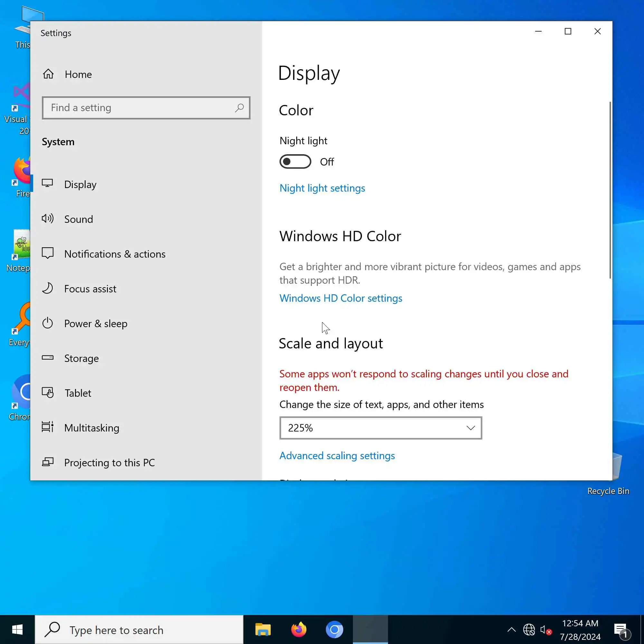Select the Display category

pyautogui.click(x=80, y=184)
